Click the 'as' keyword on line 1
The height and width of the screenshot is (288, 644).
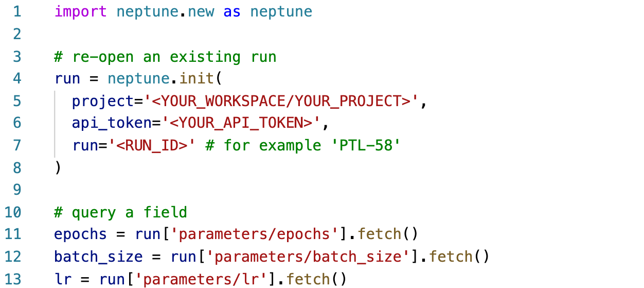point(231,12)
